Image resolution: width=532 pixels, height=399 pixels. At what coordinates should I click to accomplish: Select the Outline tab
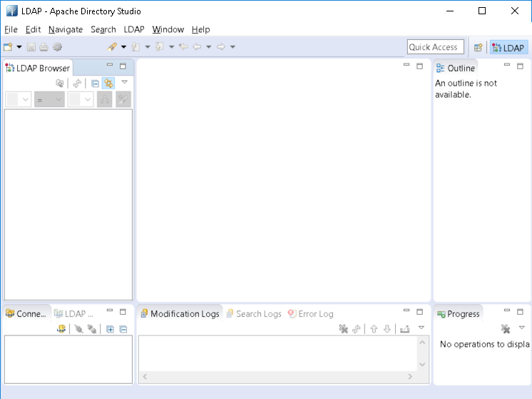(x=456, y=68)
